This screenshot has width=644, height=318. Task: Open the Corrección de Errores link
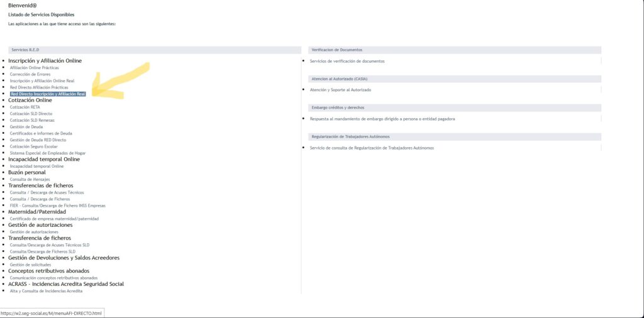31,74
